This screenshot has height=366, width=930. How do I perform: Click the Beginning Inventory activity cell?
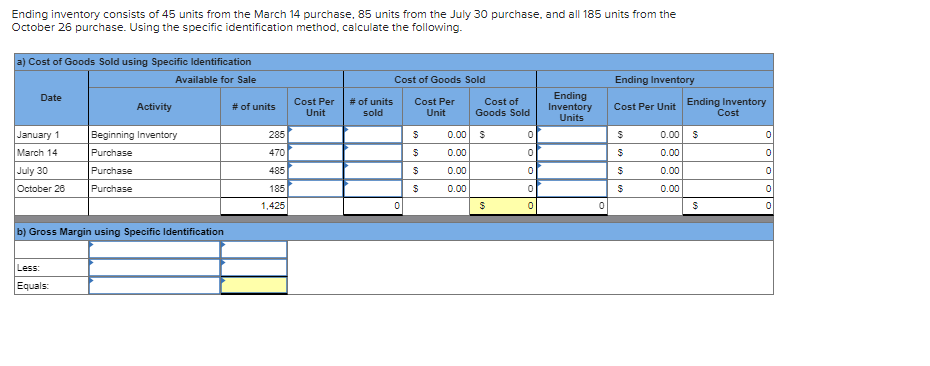click(154, 135)
